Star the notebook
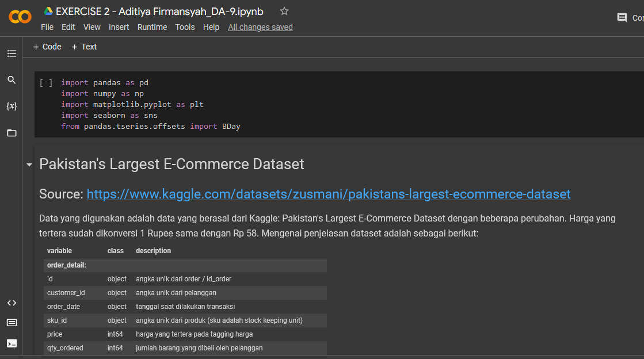Image resolution: width=644 pixels, height=359 pixels. tap(284, 10)
